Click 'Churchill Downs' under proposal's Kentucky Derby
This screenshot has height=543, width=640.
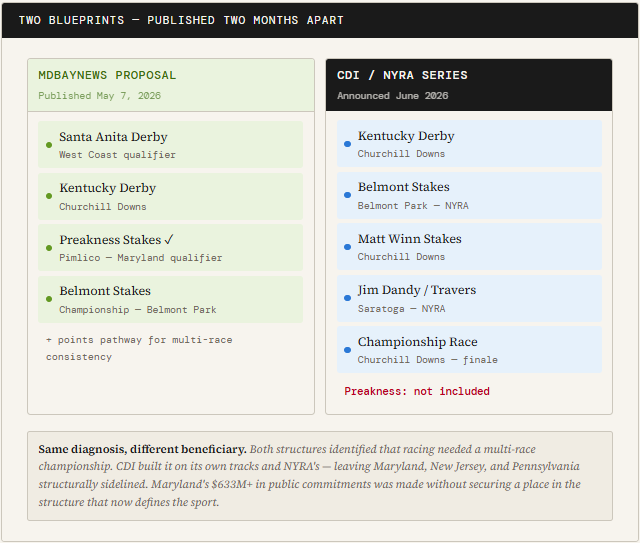(x=102, y=207)
